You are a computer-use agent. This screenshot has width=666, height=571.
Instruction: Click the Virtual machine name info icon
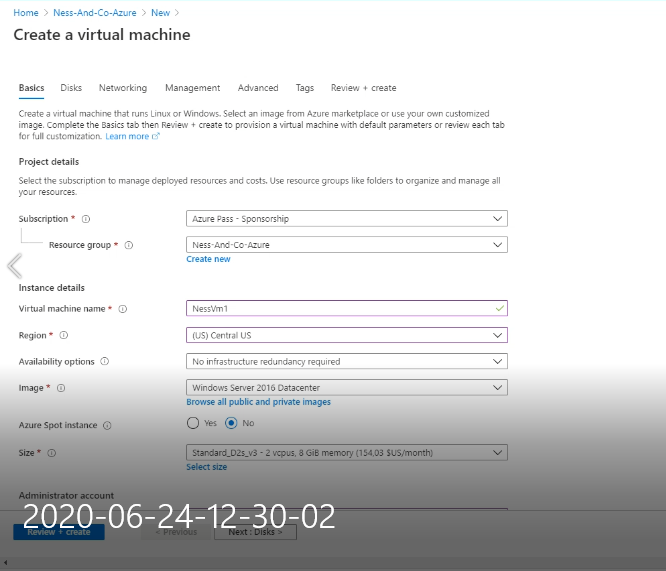[x=123, y=309]
